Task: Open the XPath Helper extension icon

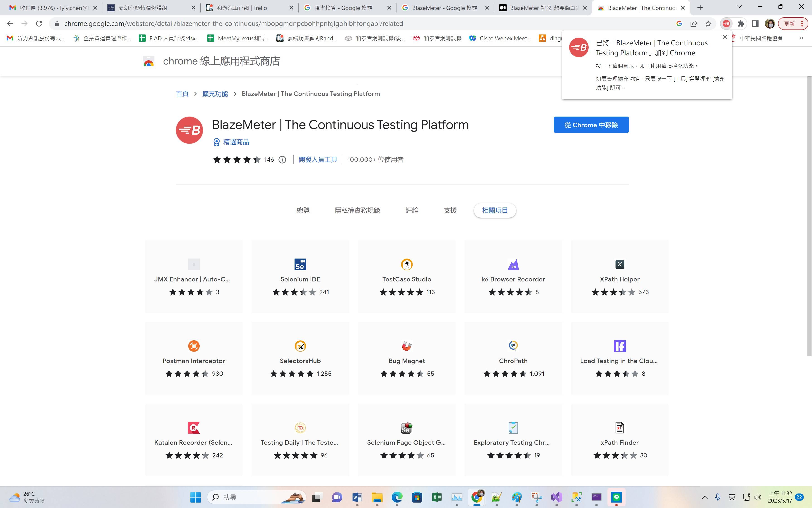Action: (x=619, y=264)
